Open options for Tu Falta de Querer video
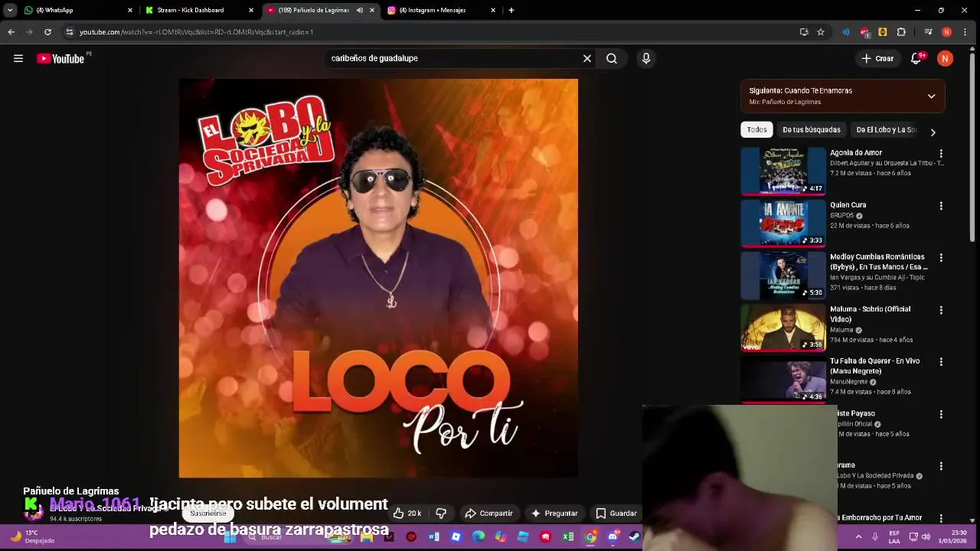 [x=941, y=362]
